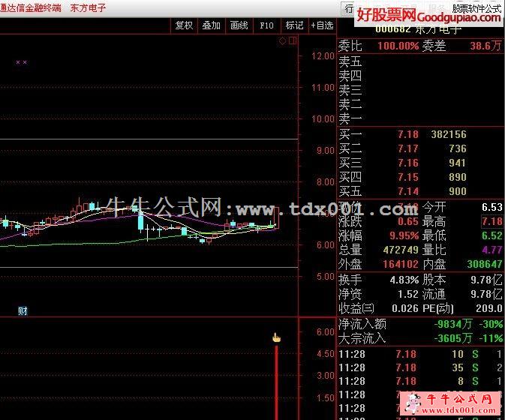Click the 11:28 trade with volume 35
The image size is (505, 420).
coord(420,367)
